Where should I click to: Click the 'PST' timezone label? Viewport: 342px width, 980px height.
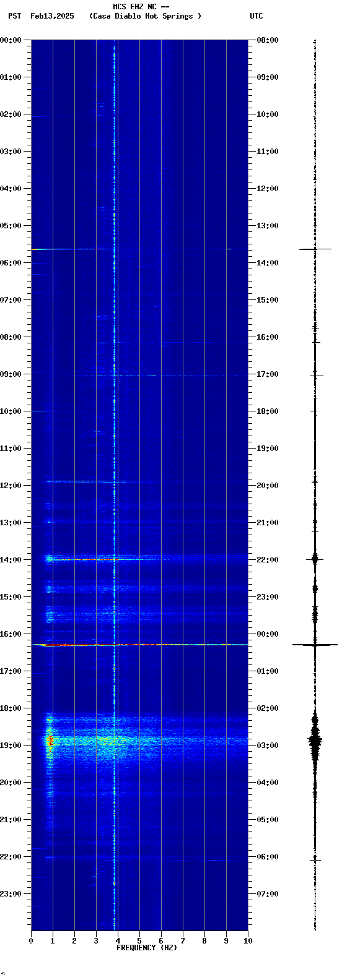pos(15,16)
